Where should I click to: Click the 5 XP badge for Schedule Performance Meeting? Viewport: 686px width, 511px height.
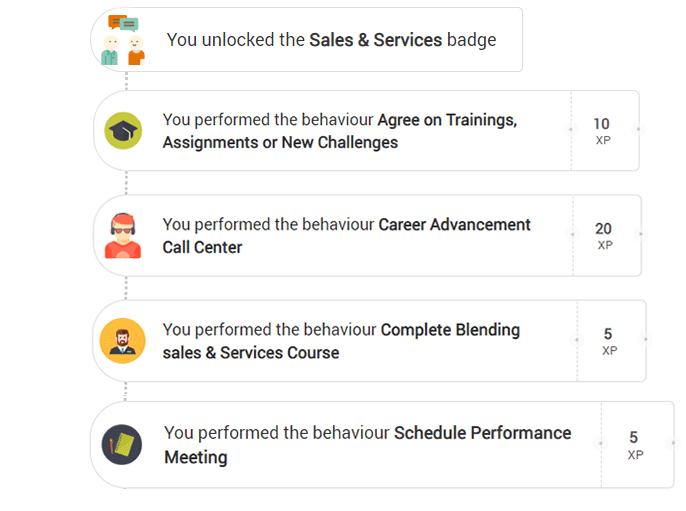[x=634, y=445]
